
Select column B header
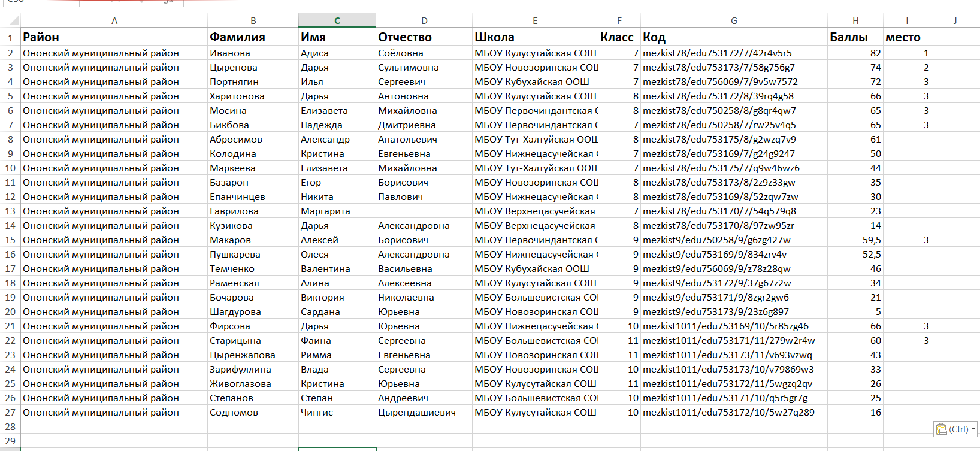point(253,20)
